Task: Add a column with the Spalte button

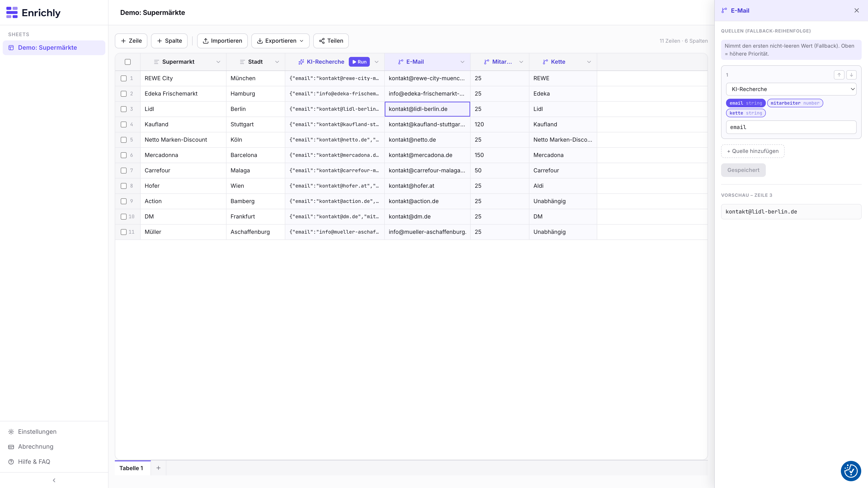Action: pos(170,41)
